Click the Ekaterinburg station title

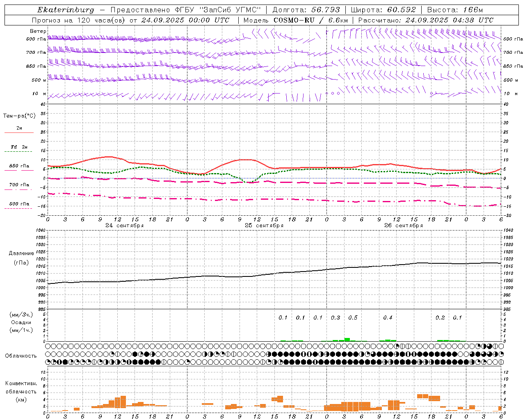click(66, 10)
